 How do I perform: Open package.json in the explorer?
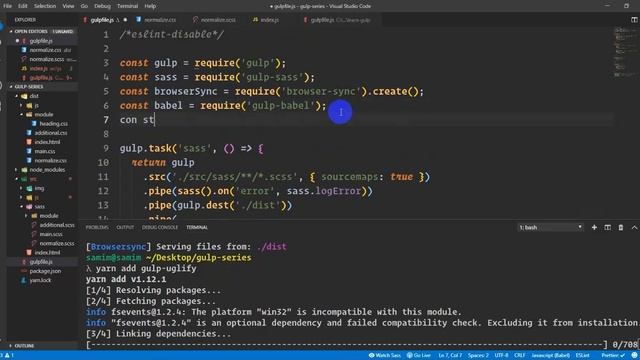(x=45, y=271)
